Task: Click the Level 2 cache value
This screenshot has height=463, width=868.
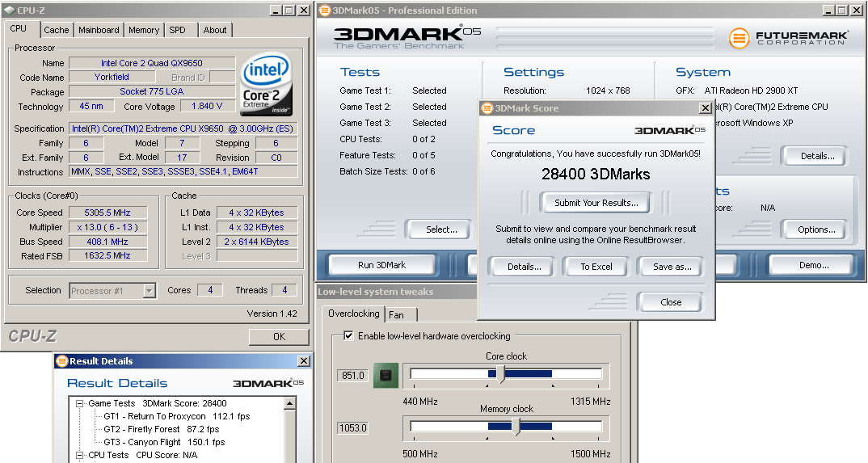Action: tap(256, 242)
